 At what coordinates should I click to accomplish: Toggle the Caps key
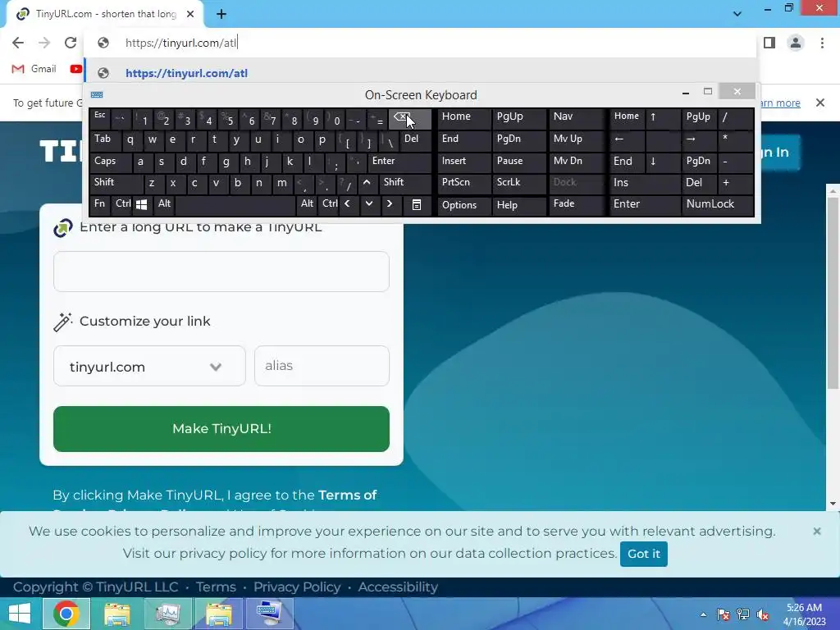click(x=111, y=162)
